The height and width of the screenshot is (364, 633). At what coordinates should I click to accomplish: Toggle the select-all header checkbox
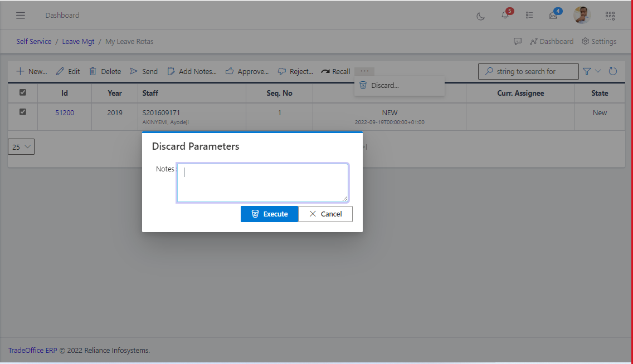click(x=23, y=93)
